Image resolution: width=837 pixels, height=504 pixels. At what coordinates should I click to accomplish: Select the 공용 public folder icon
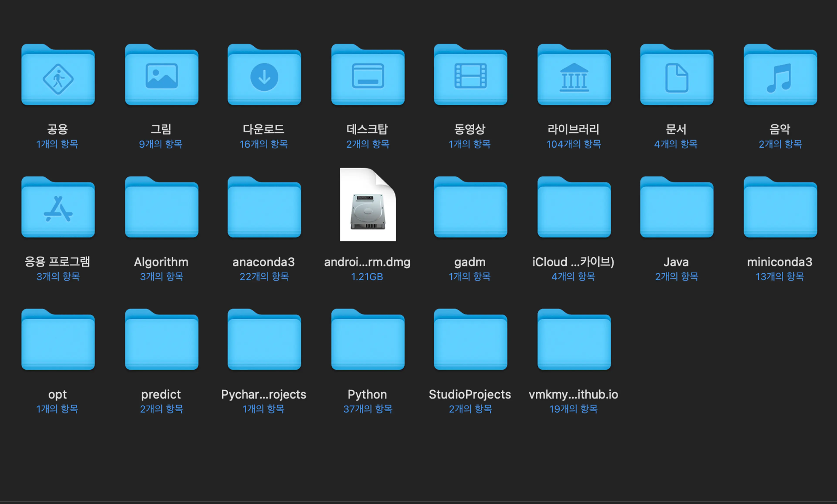[58, 75]
